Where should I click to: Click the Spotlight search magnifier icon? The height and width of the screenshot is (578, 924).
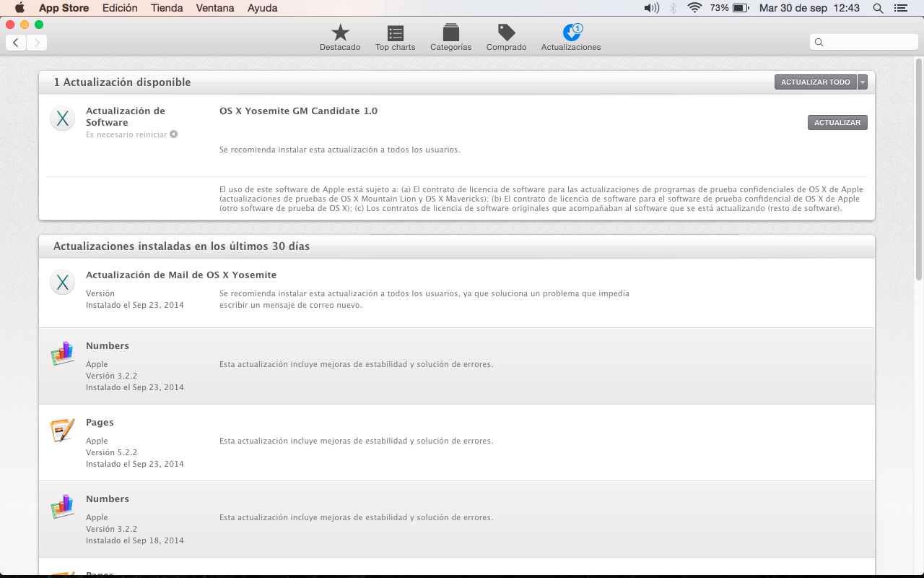point(878,8)
